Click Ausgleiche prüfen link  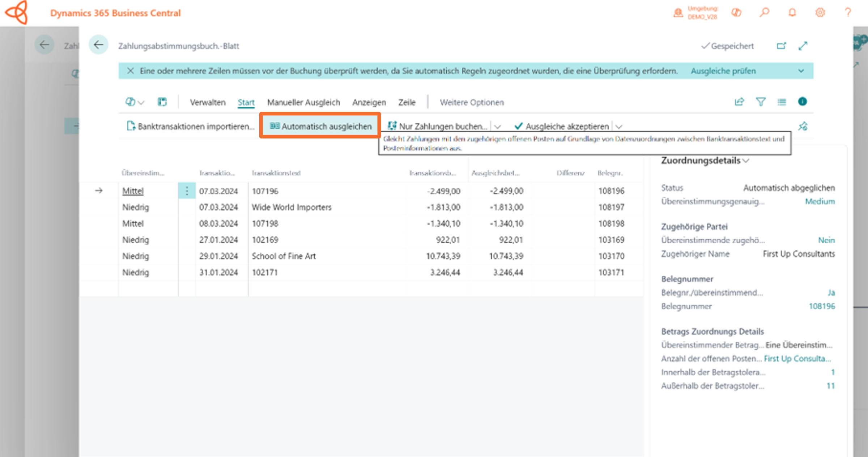[x=723, y=71]
